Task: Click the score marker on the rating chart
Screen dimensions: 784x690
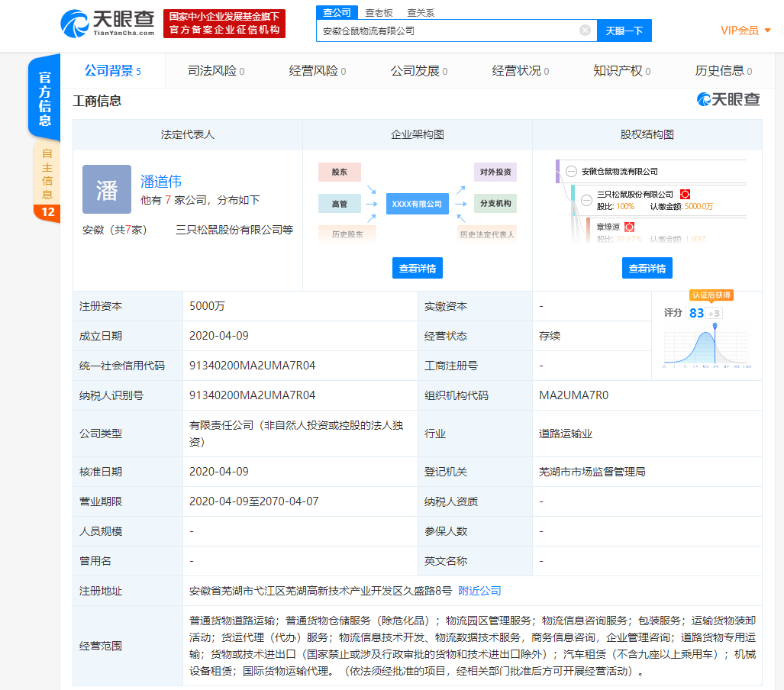Action: [715, 327]
